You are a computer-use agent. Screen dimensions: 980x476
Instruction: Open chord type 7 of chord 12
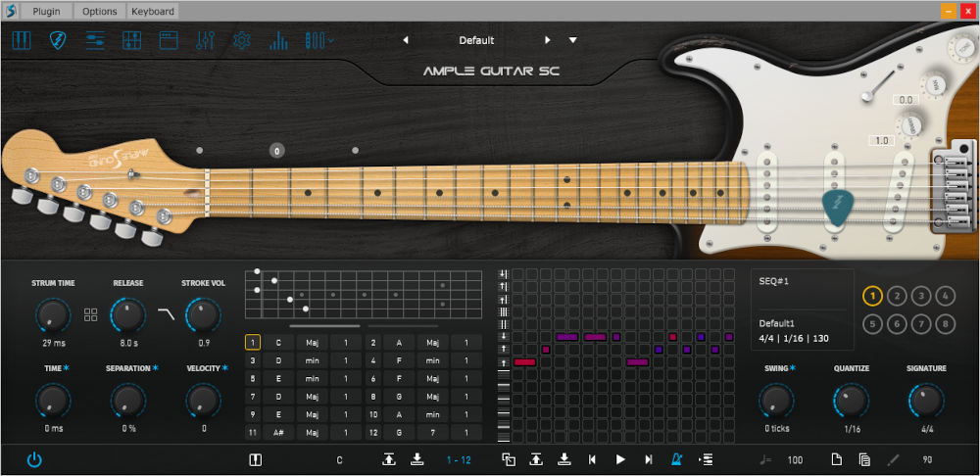pyautogui.click(x=432, y=432)
